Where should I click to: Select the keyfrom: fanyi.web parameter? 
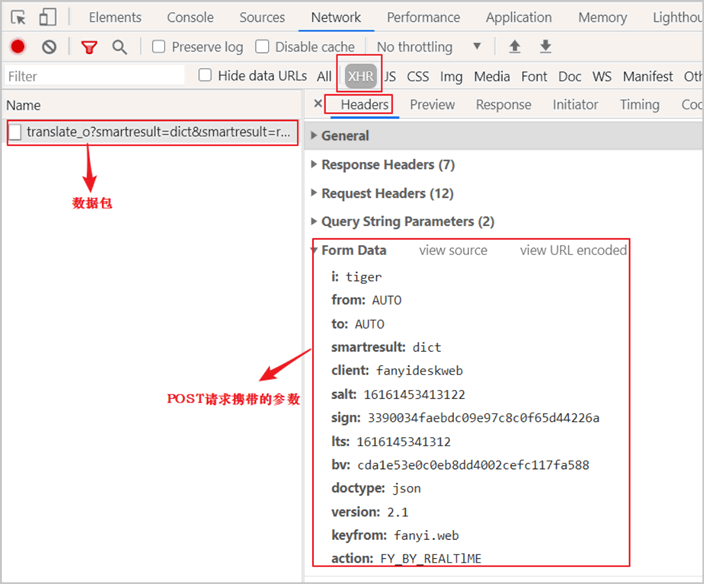coord(395,535)
